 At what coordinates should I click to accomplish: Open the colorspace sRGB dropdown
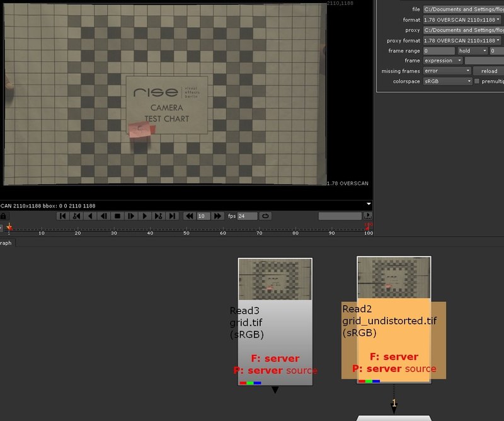(x=447, y=81)
